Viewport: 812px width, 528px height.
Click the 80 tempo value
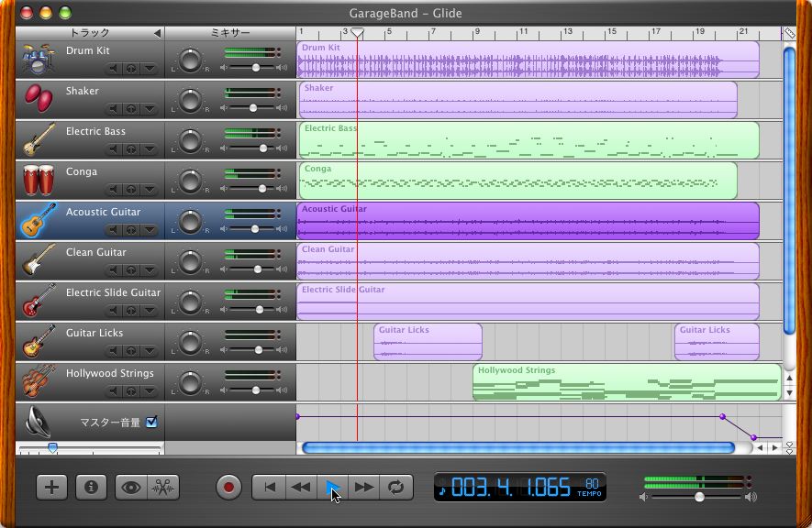pos(592,484)
